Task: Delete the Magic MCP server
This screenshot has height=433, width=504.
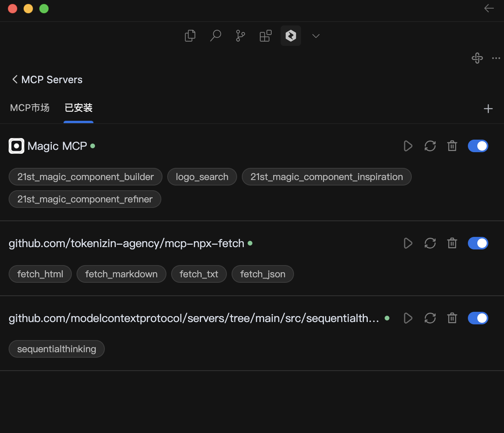Action: tap(452, 146)
